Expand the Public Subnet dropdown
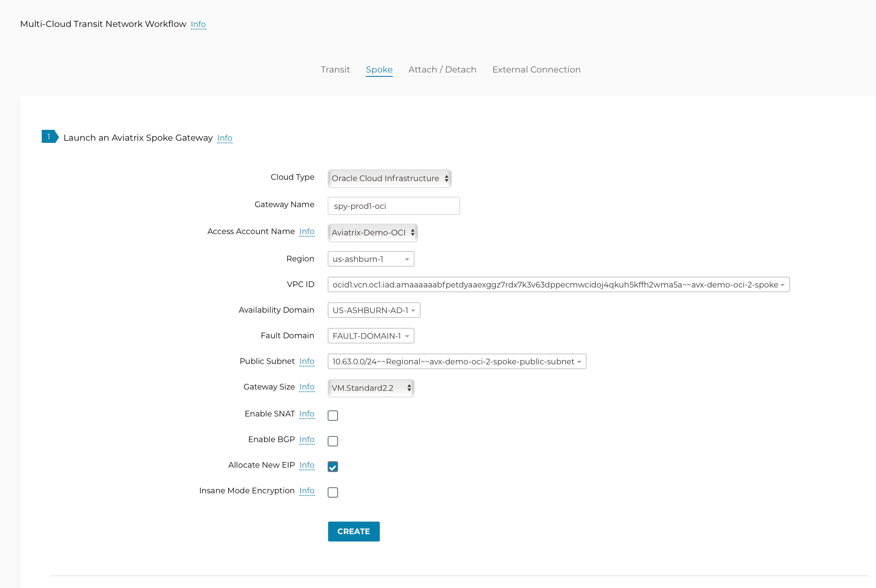876x588 pixels. (x=457, y=362)
